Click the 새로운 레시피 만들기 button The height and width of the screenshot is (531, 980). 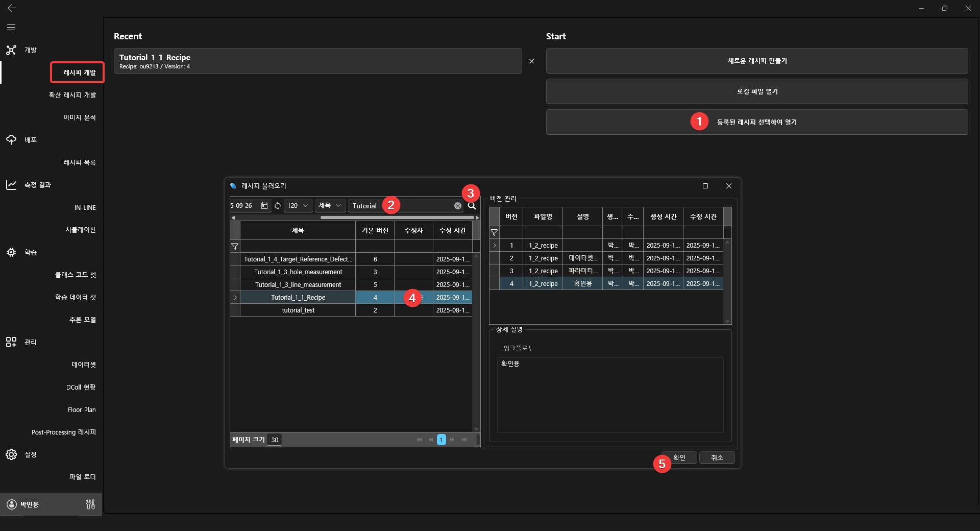[x=756, y=61]
